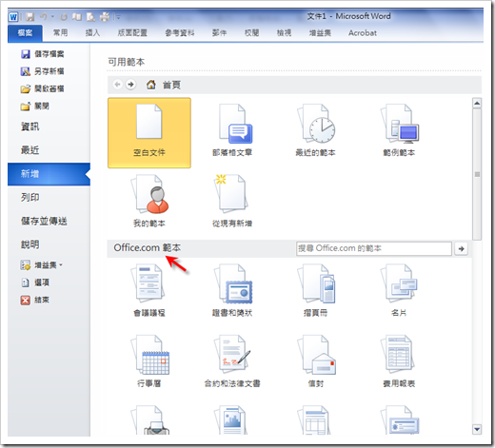Open 我的範本 my templates
Viewport: 495px width, 448px height.
pyautogui.click(x=149, y=202)
